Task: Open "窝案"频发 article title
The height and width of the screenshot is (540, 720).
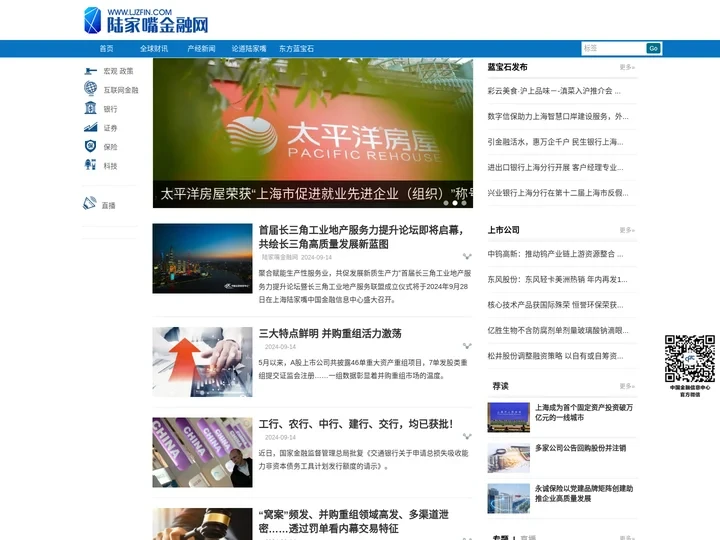Action: pos(354,521)
